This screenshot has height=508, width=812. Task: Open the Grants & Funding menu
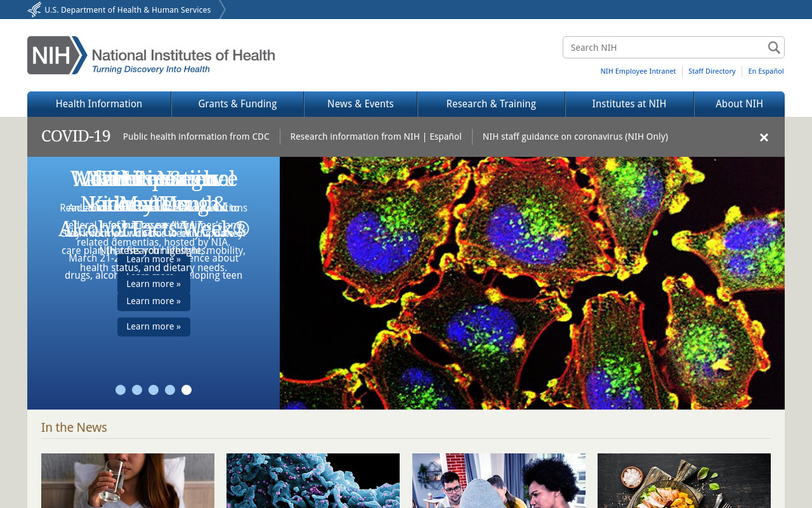coord(237,104)
